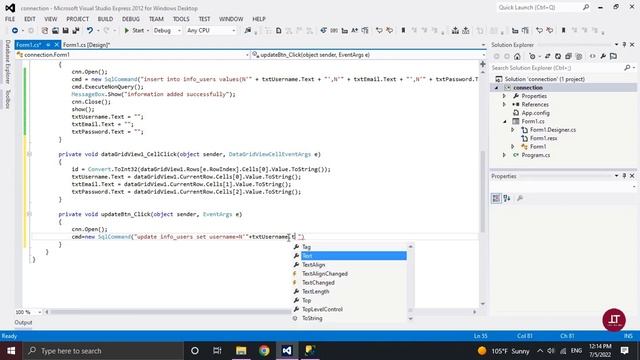The height and width of the screenshot is (360, 640).
Task: Open the FILE menu
Action: tap(10, 19)
